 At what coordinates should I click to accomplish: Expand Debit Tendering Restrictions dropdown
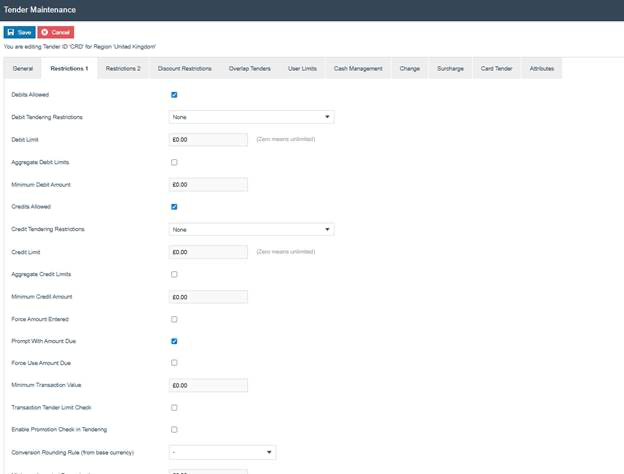pos(251,117)
